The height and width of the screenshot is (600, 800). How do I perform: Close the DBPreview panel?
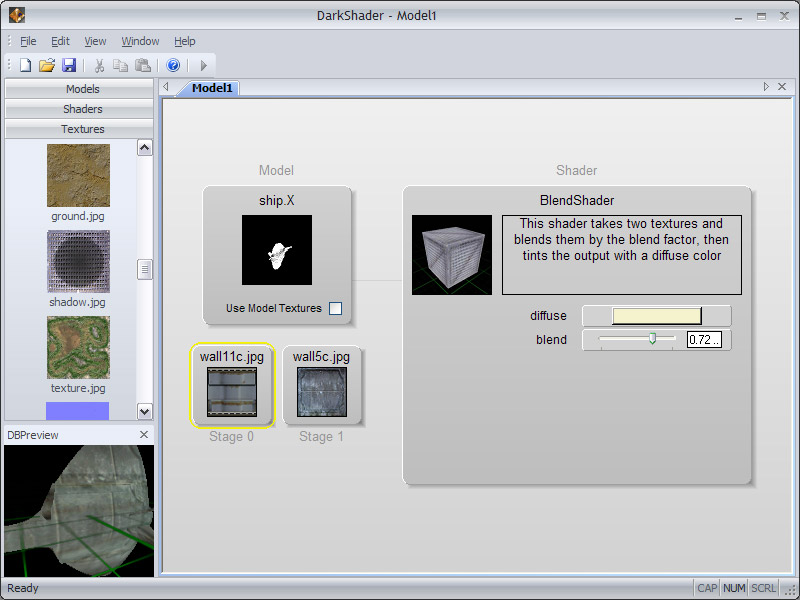click(143, 434)
